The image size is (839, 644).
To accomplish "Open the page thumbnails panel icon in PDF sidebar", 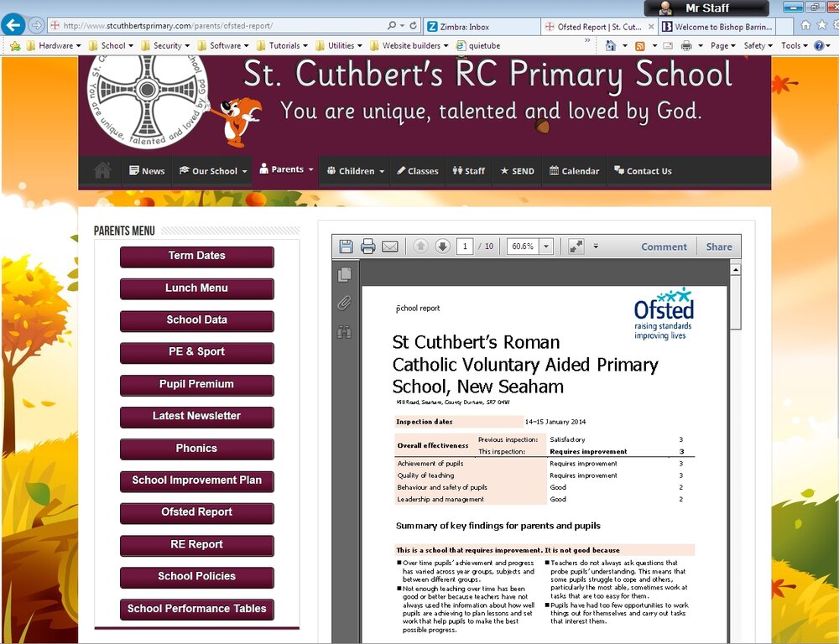I will 345,275.
